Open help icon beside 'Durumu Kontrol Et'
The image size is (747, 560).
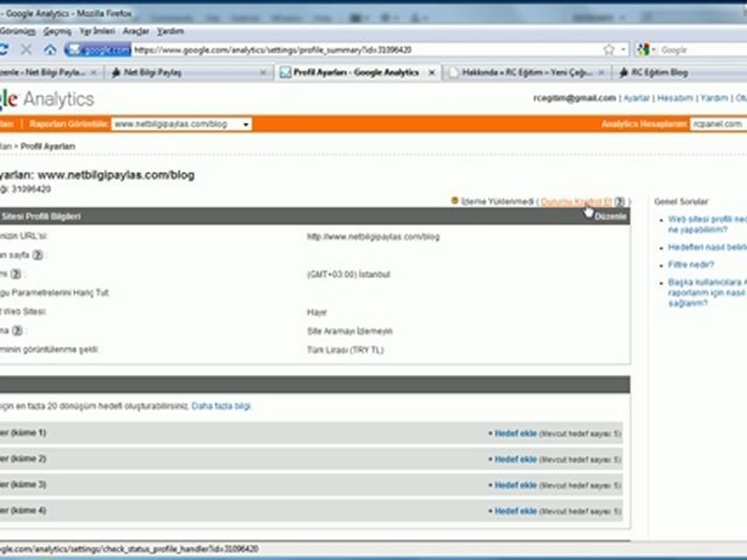click(x=619, y=201)
